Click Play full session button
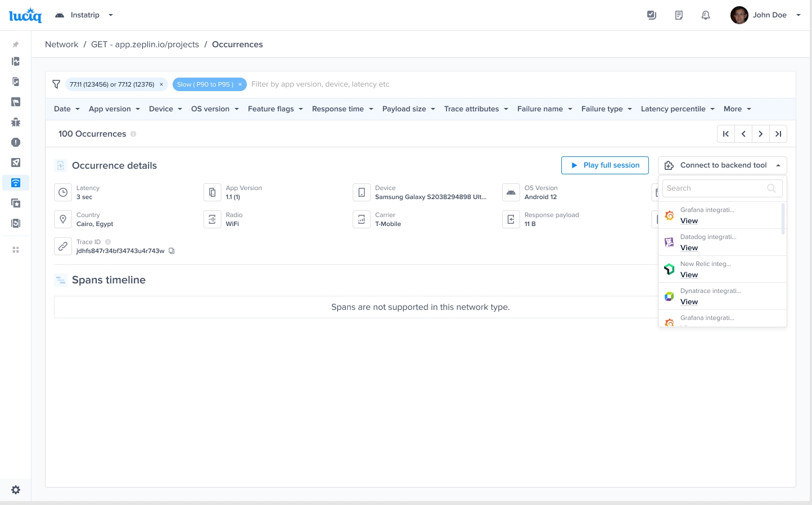The image size is (812, 505). coord(605,165)
